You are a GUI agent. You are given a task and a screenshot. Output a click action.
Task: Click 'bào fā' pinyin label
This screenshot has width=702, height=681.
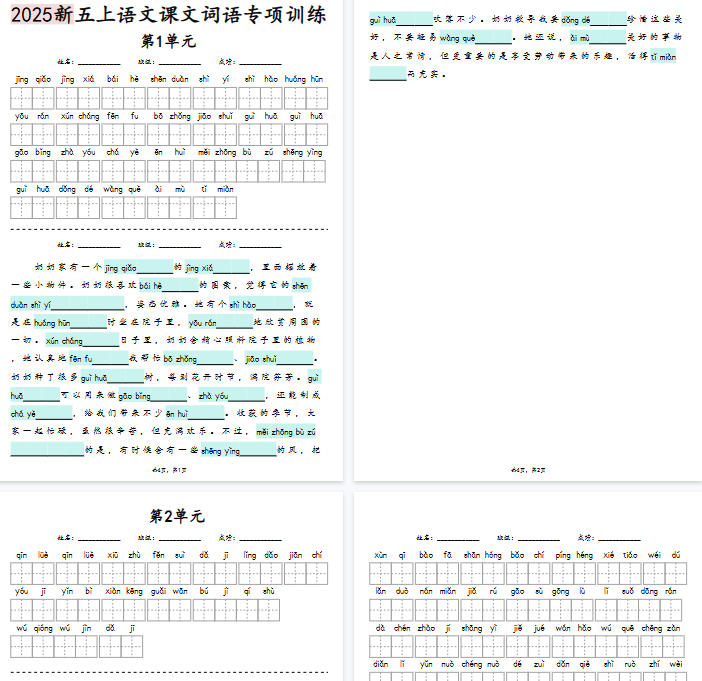[437, 555]
